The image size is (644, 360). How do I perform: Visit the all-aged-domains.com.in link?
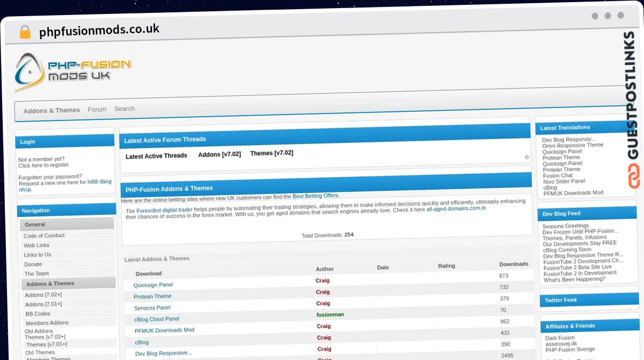click(x=456, y=208)
